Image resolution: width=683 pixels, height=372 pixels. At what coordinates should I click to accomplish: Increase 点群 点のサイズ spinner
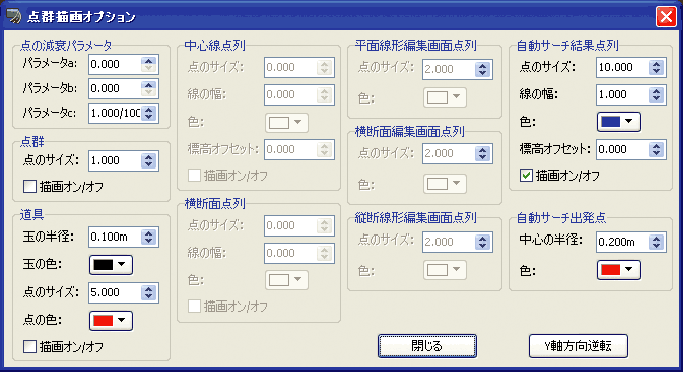pos(149,157)
